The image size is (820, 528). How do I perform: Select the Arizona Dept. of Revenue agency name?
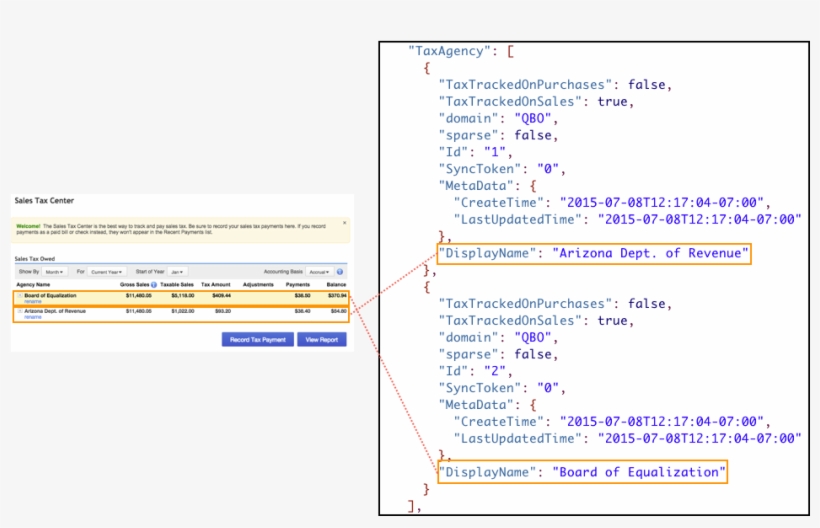[55, 311]
